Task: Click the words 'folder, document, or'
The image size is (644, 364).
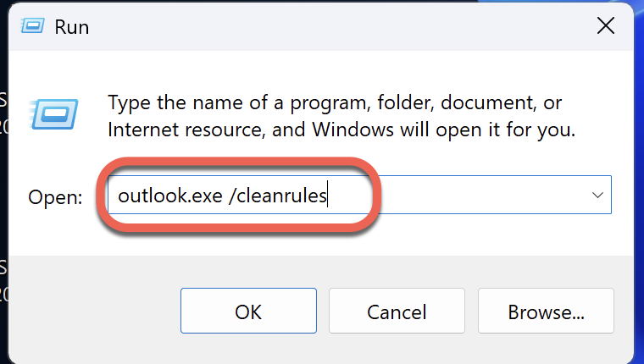Action: tap(468, 104)
